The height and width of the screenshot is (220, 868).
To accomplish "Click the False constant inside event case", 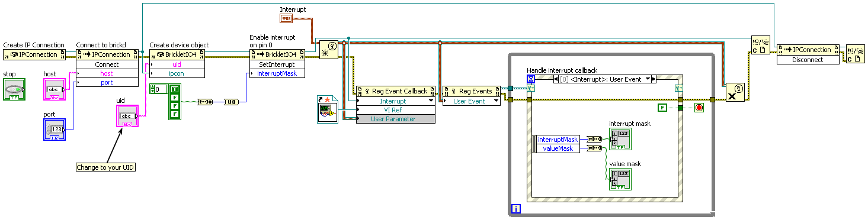I will (x=662, y=108).
